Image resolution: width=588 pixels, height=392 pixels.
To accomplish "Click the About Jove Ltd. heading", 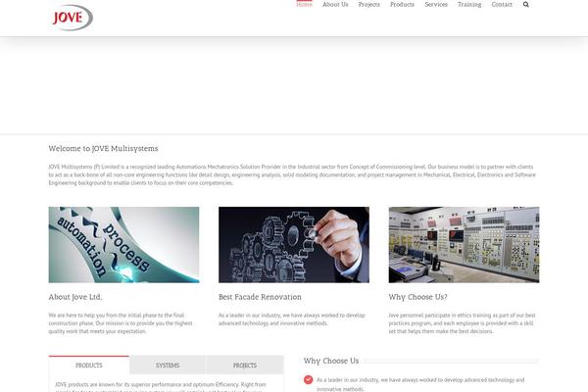I will click(x=75, y=297).
